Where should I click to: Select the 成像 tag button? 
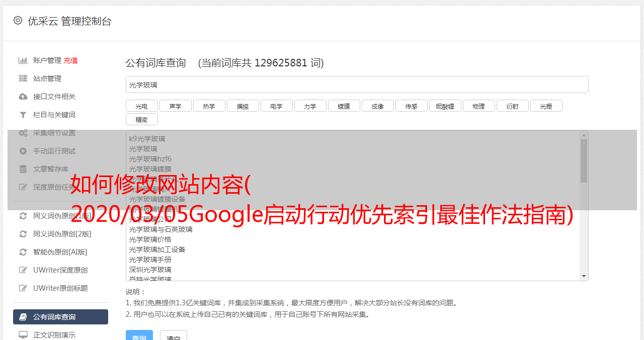click(377, 106)
